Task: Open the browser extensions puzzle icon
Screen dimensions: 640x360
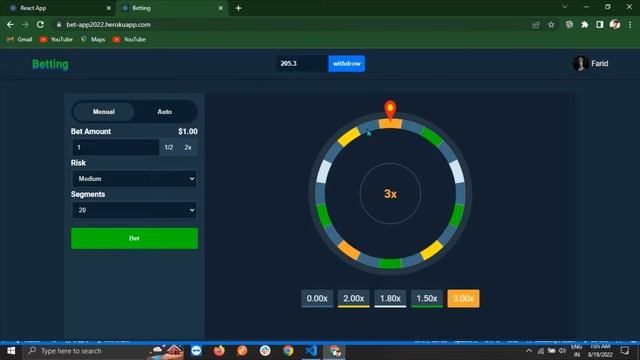Action: tap(584, 25)
